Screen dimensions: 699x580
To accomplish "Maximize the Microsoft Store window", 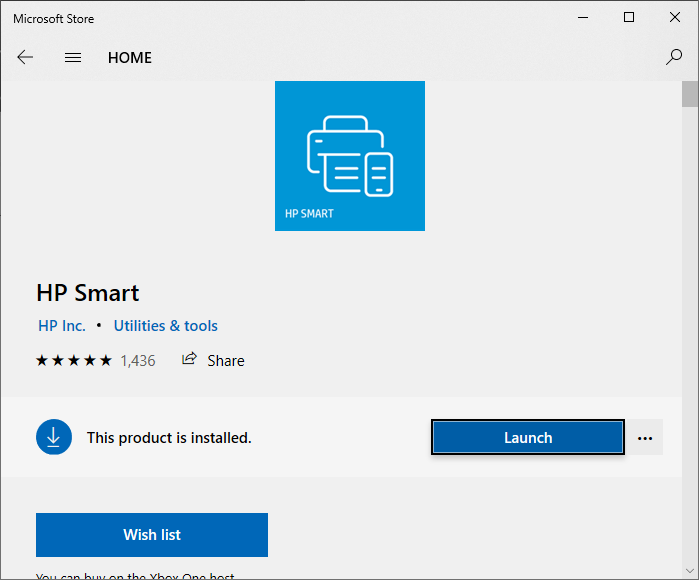I will click(x=629, y=17).
